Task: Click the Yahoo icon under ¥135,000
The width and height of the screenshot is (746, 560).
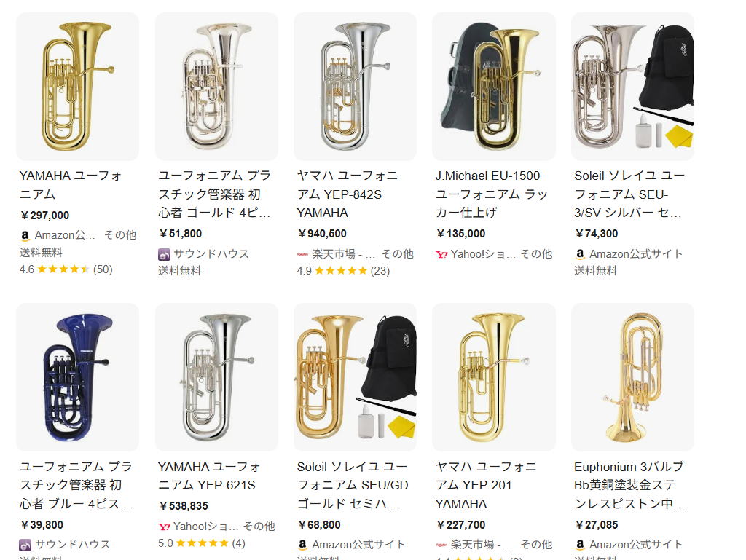Action: [x=441, y=254]
